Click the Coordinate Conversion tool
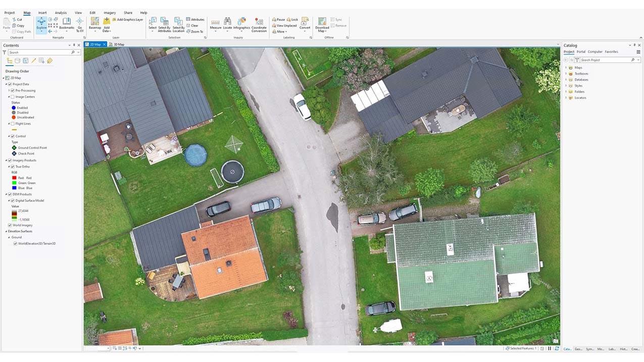644x362 pixels. (x=259, y=24)
